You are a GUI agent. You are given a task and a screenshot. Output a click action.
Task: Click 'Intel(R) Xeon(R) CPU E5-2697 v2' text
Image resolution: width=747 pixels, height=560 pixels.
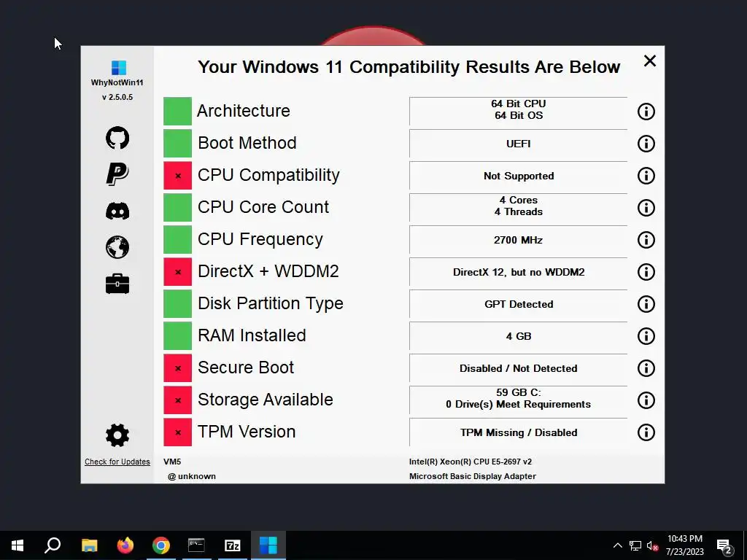471,462
